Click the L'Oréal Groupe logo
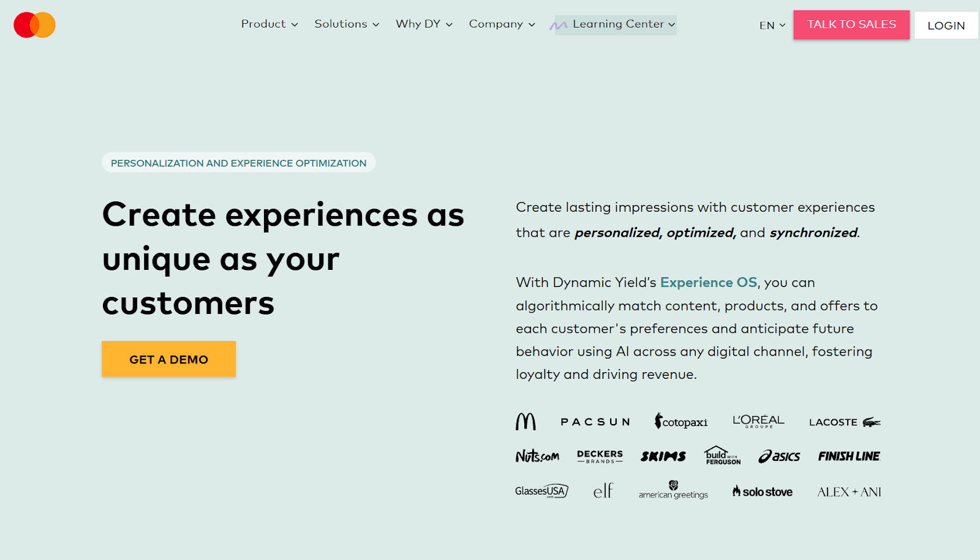980x560 pixels. pos(758,421)
